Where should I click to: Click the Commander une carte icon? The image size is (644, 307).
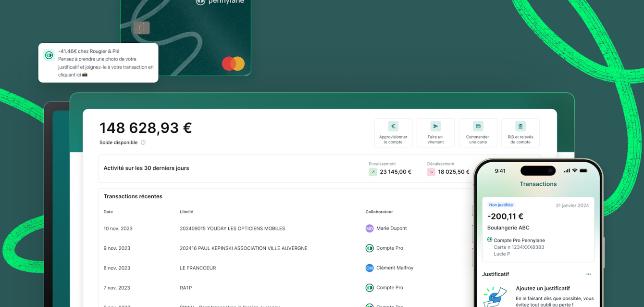pos(478,127)
